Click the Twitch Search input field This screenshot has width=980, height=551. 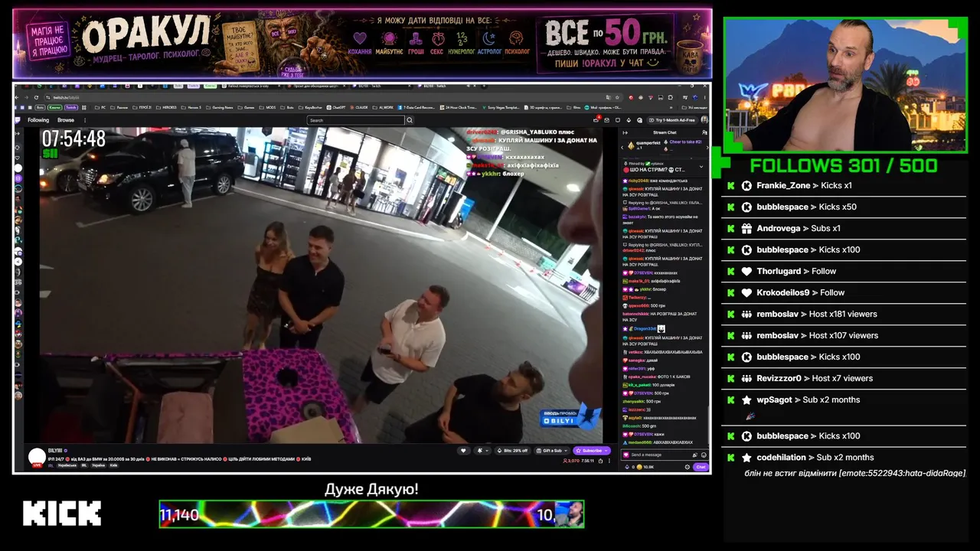click(356, 120)
